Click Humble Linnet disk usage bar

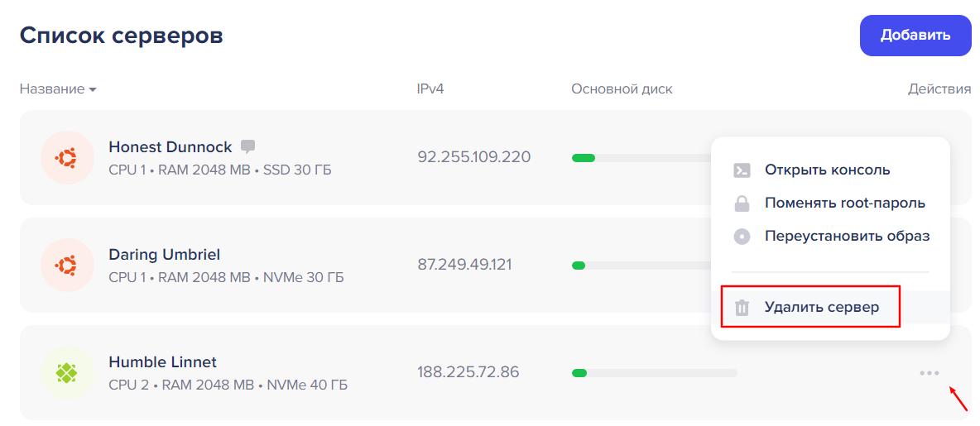[x=655, y=373]
